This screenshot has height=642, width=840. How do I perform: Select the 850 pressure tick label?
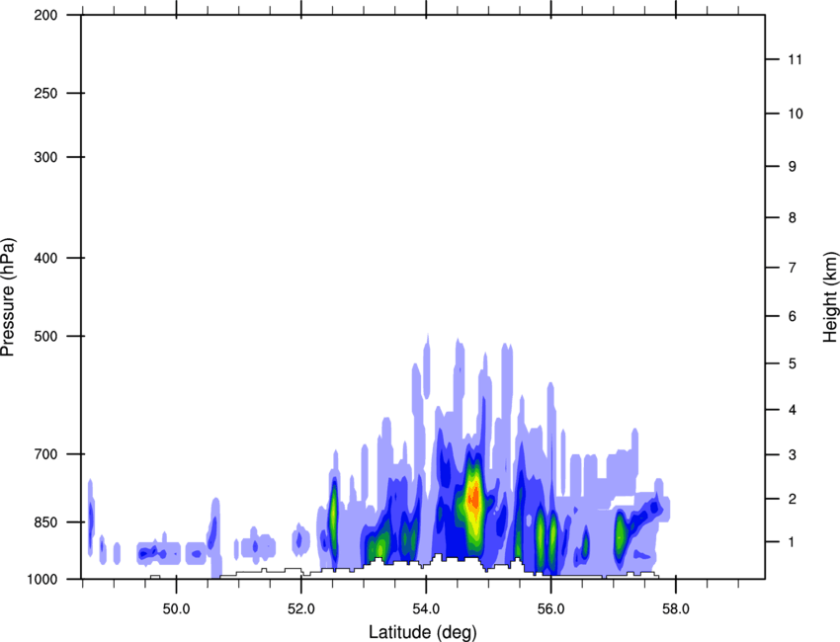pyautogui.click(x=45, y=522)
